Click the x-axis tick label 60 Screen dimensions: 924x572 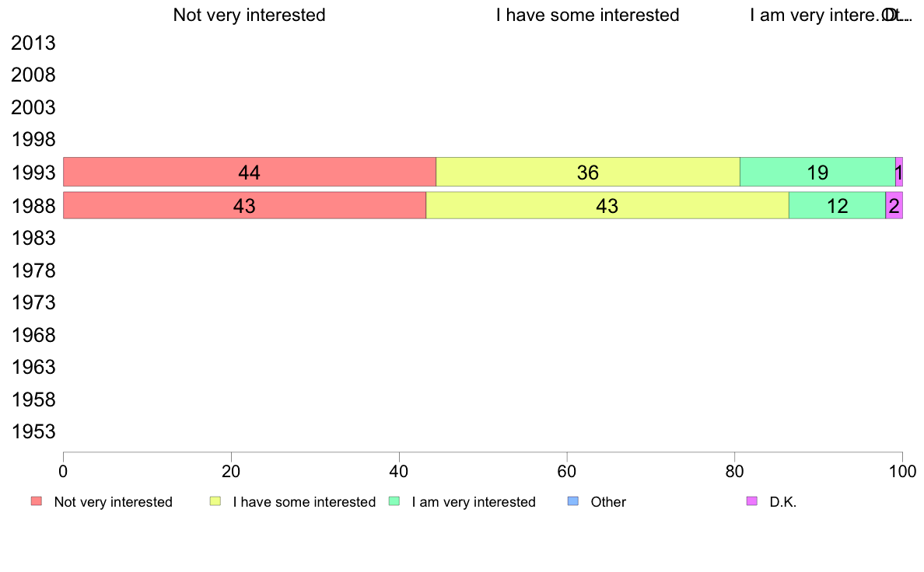pos(566,471)
